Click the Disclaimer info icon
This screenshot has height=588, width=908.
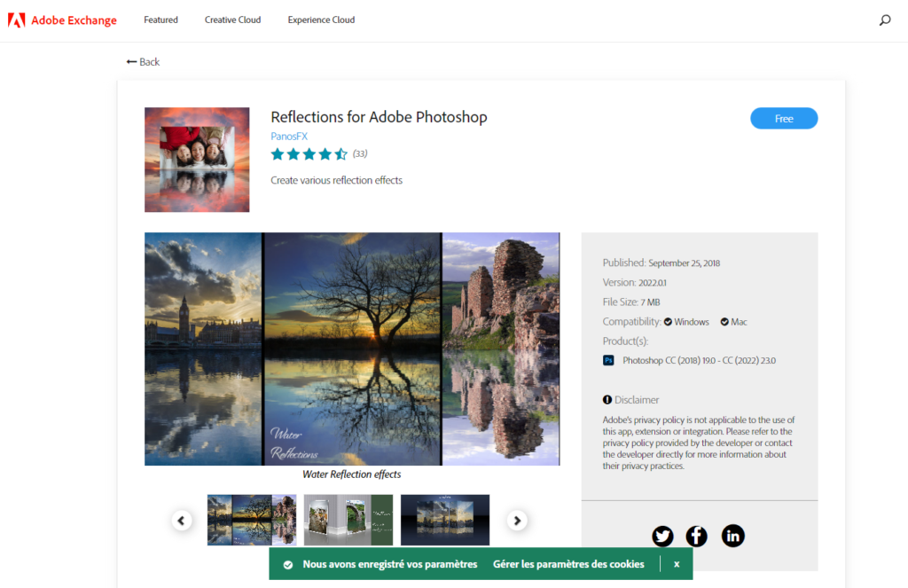pos(607,400)
